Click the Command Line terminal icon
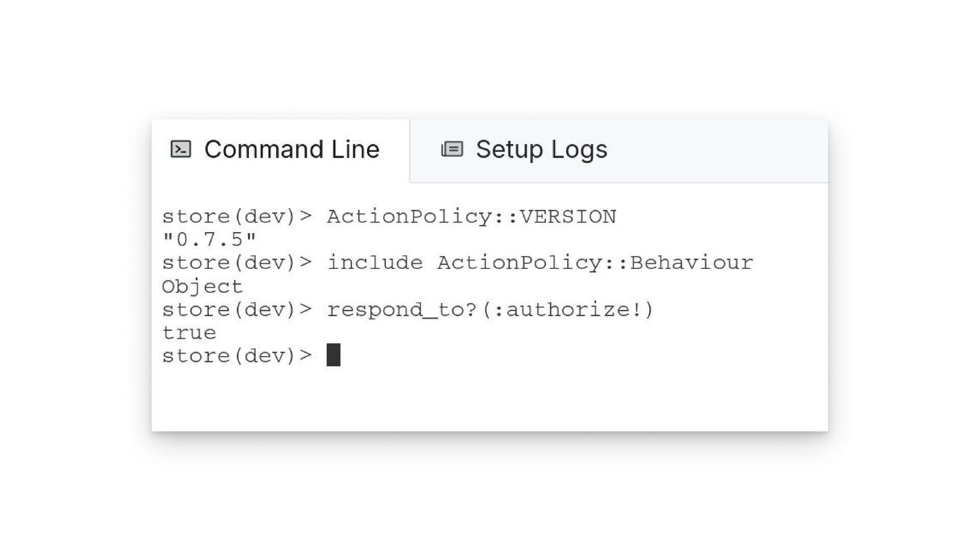Viewport: 980px width, 551px height. tap(181, 149)
